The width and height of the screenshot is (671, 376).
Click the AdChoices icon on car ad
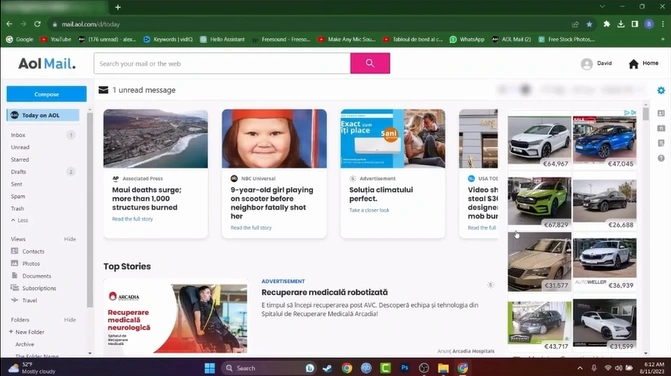tap(633, 113)
